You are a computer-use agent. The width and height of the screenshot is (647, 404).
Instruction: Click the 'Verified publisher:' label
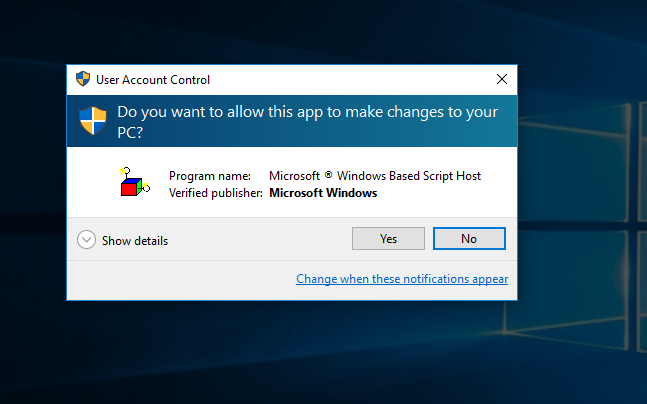click(x=216, y=193)
